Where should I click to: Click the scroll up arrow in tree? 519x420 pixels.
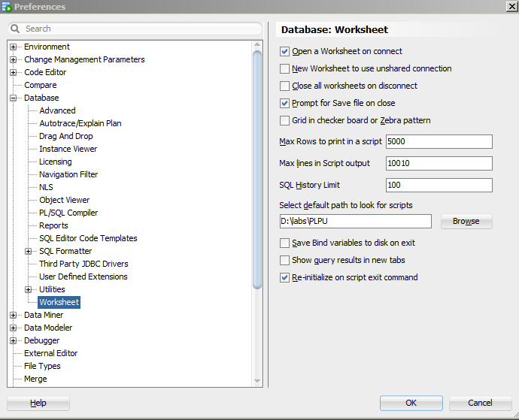(257, 44)
